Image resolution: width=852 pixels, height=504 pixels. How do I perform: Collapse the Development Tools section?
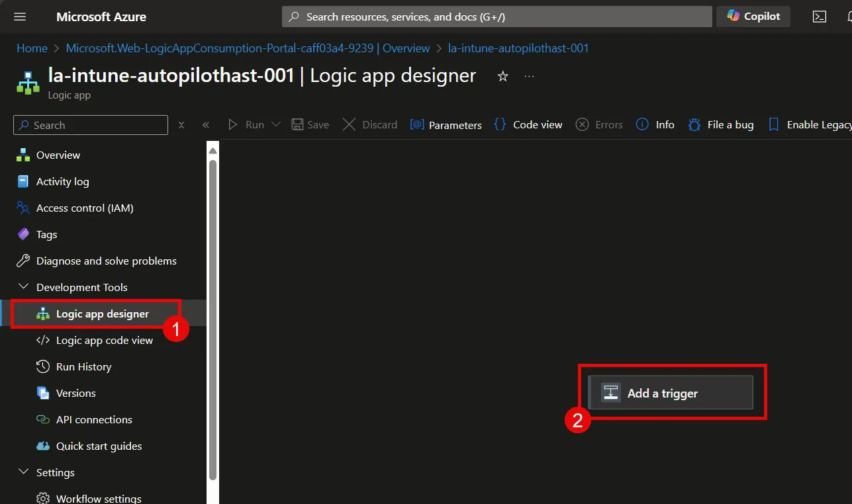coord(24,287)
